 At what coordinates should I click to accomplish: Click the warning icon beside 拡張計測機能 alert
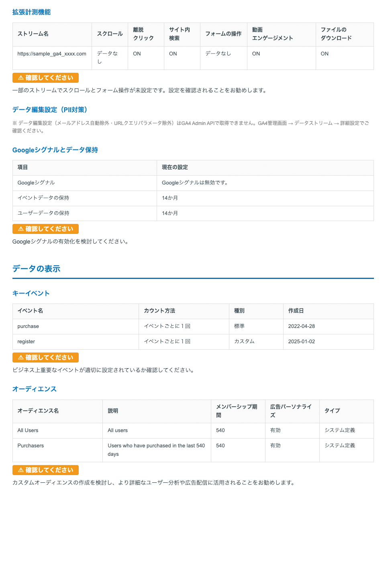(x=20, y=78)
